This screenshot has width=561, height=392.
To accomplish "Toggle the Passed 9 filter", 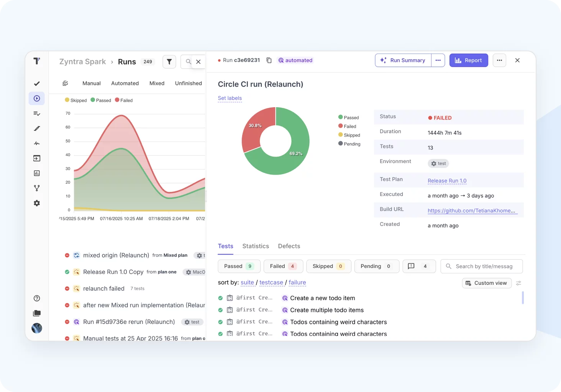I will click(239, 266).
